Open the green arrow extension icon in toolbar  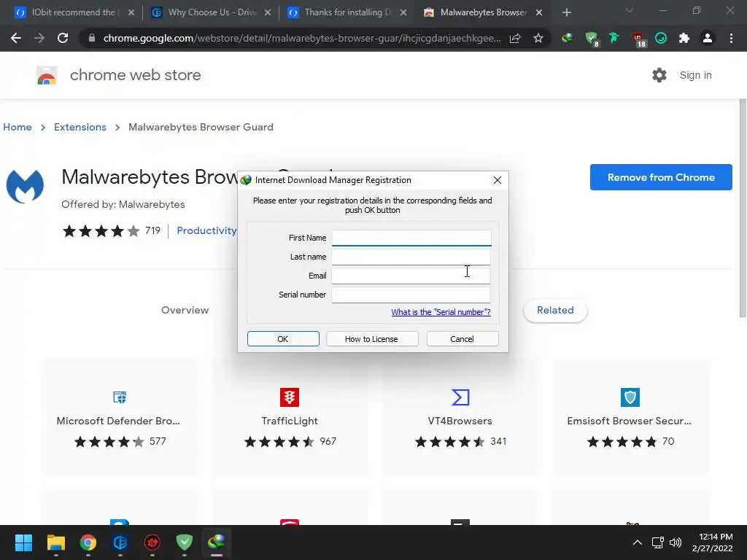click(614, 38)
